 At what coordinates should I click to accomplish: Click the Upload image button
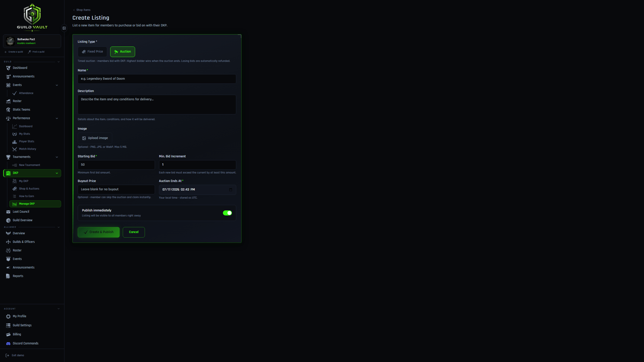pyautogui.click(x=95, y=138)
